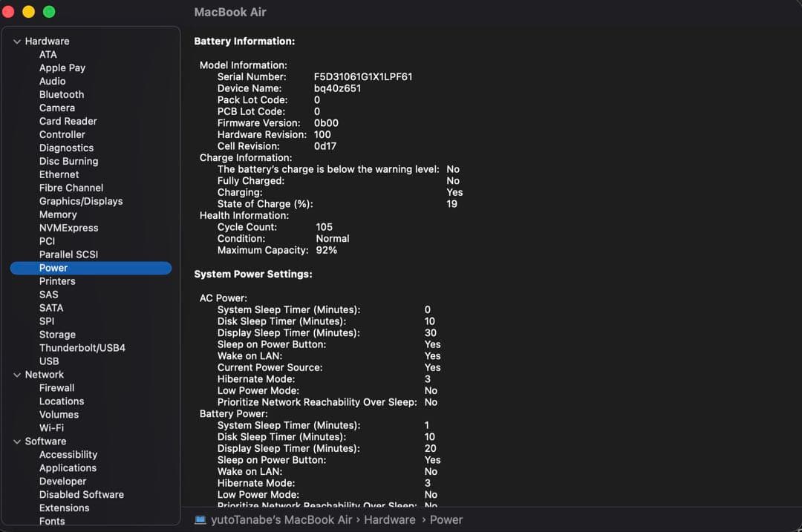Click yutoTanabe's MacBook Air in path bar

(x=281, y=519)
